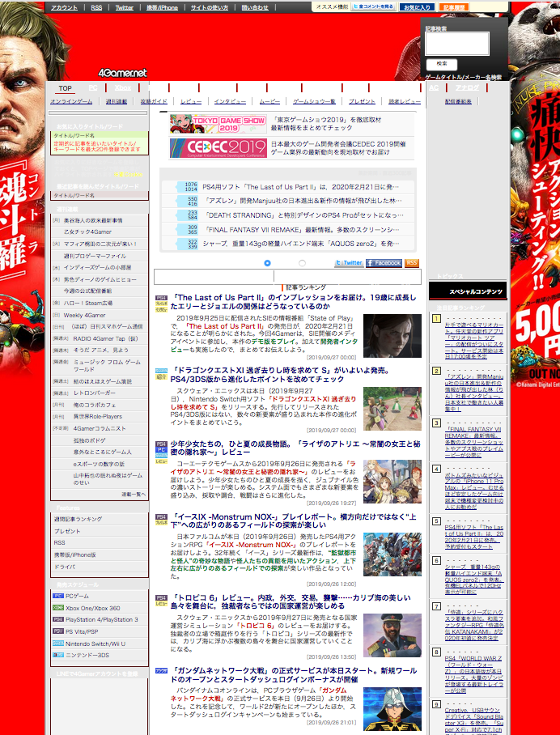Click PS4 tag on イースIX article
This screenshot has width=560, height=735.
coord(161,516)
